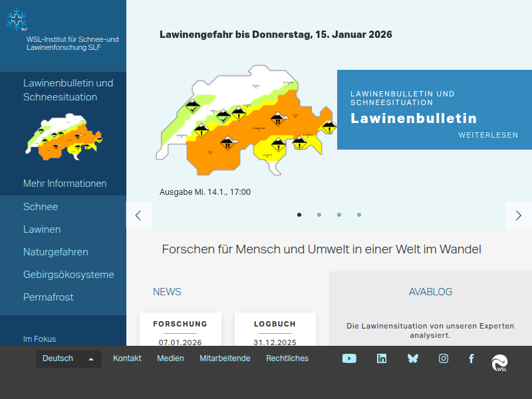Click the sidebar avalanche map thumbnail

[63, 136]
